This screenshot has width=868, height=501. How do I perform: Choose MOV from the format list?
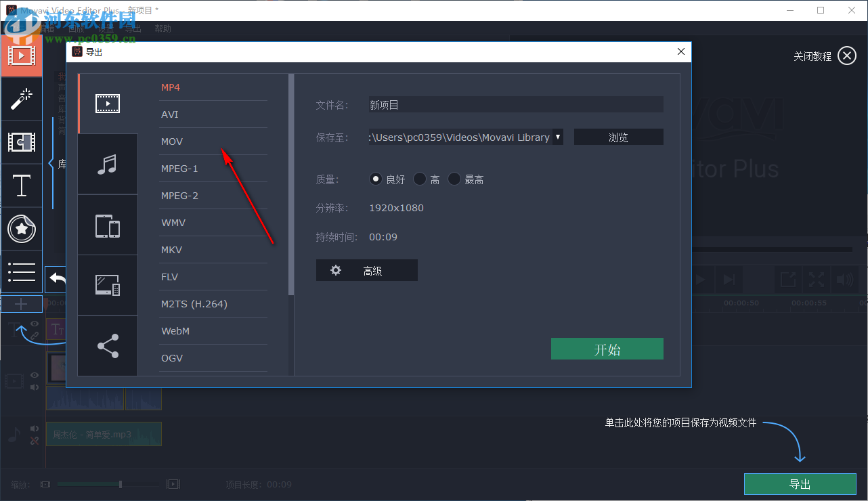pyautogui.click(x=171, y=141)
